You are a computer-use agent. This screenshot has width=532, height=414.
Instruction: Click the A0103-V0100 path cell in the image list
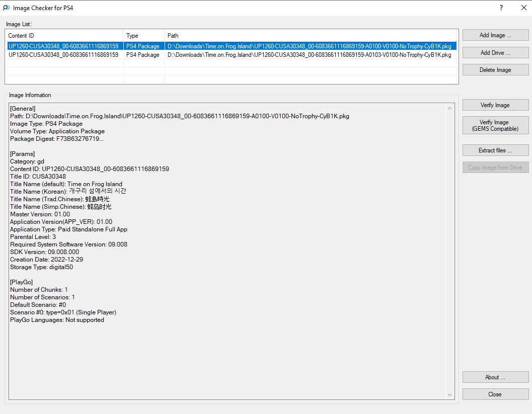pos(310,55)
